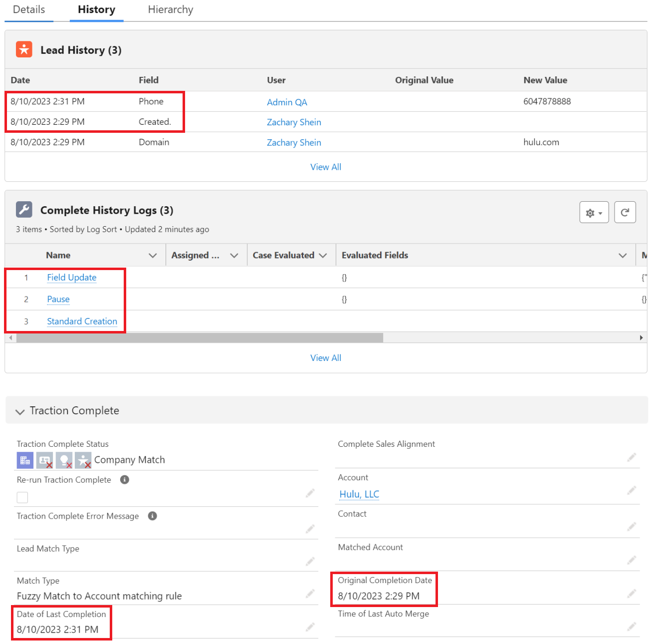Click the Error Message info icon
Viewport: 651px width, 644px height.
tap(153, 516)
